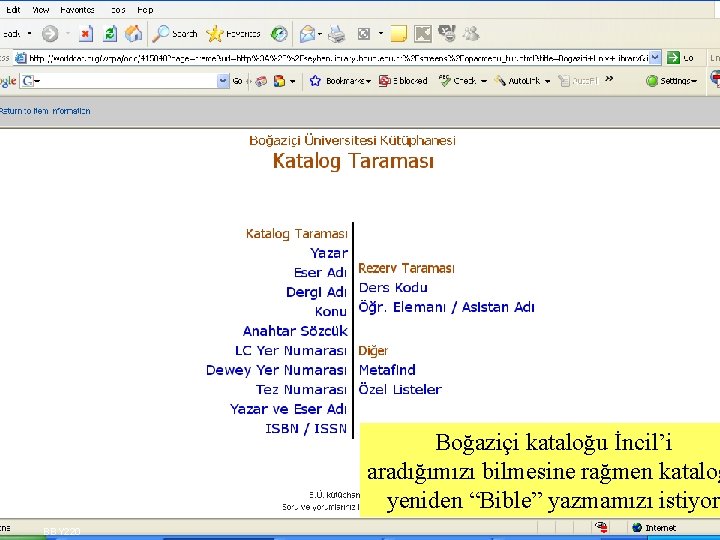Open the Help menu

(145, 10)
